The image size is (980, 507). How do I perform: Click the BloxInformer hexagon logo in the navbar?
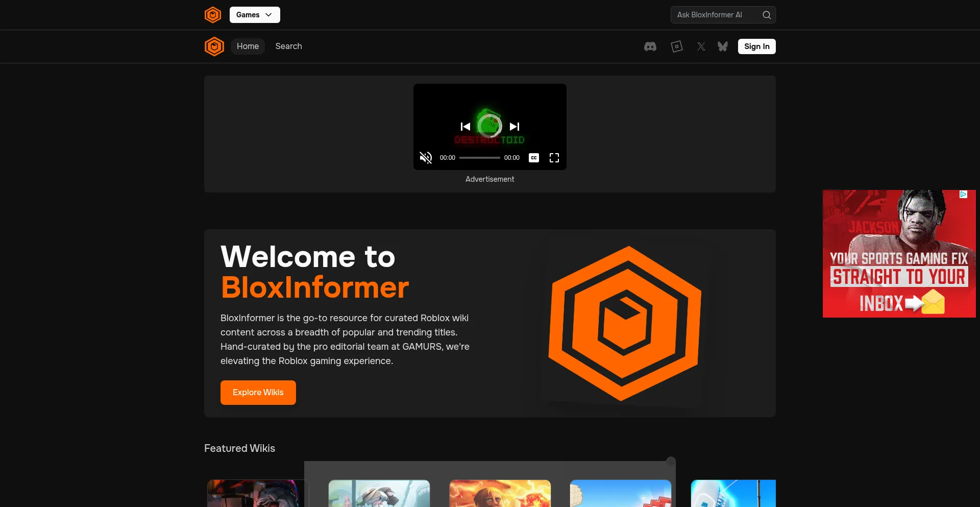pyautogui.click(x=214, y=46)
